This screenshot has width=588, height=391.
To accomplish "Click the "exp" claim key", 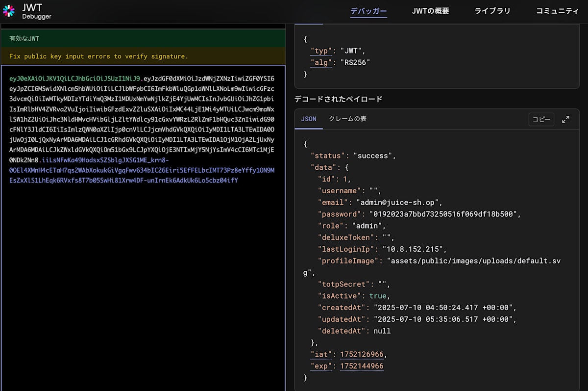I will point(321,366).
